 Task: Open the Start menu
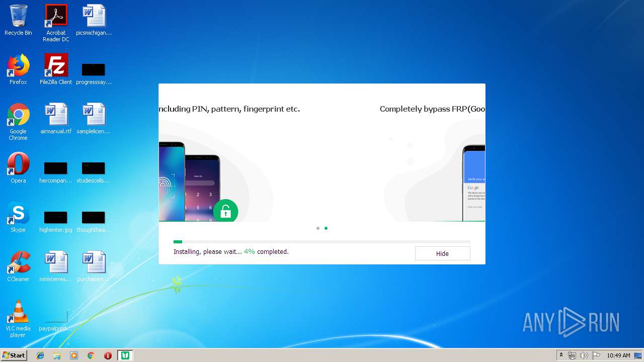point(14,355)
